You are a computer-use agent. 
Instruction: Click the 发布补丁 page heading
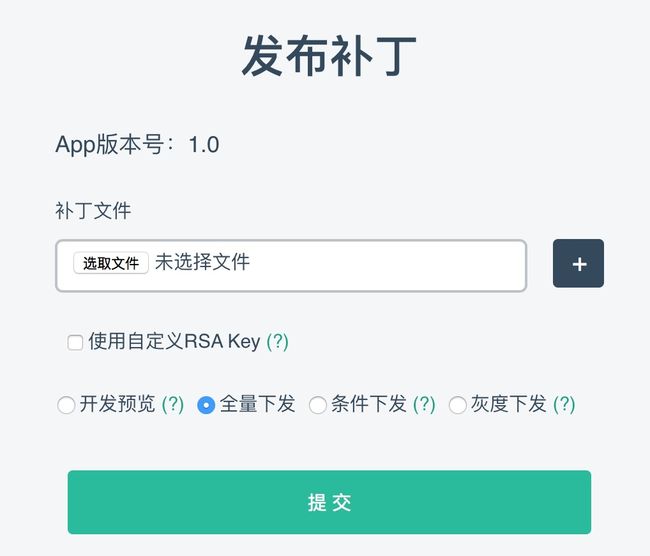coord(329,56)
